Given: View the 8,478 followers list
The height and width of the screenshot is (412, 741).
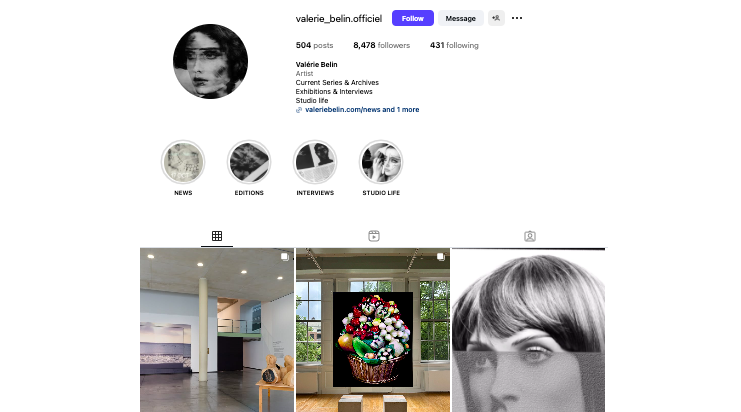Looking at the screenshot, I should 381,45.
